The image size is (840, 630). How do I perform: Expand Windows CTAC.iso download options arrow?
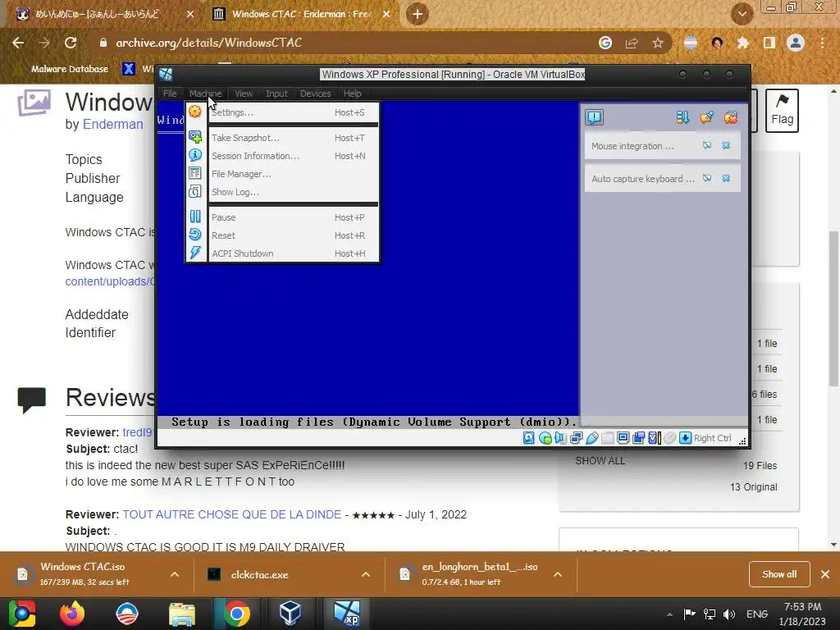tap(175, 574)
